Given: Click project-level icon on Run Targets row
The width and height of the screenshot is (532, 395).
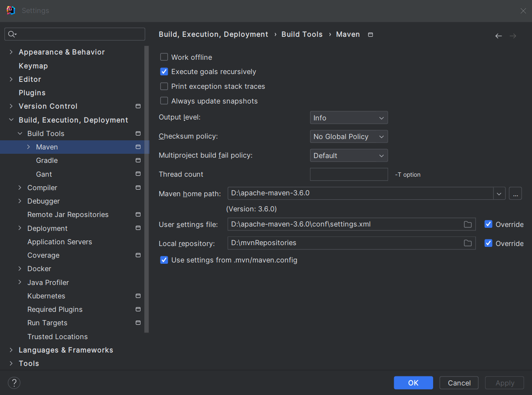Looking at the screenshot, I should 138,323.
